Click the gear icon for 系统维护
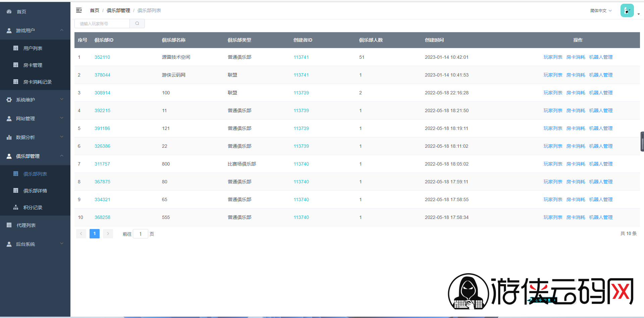This screenshot has width=644, height=318. click(9, 100)
